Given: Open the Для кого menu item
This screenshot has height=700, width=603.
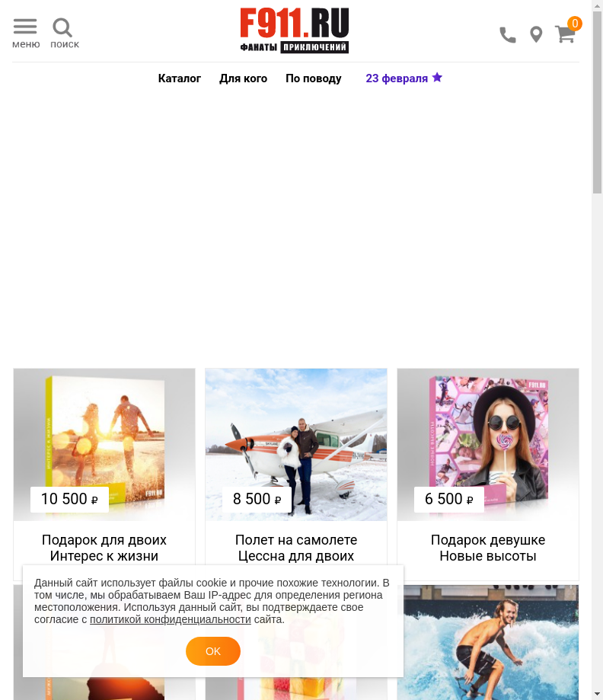Looking at the screenshot, I should [243, 78].
